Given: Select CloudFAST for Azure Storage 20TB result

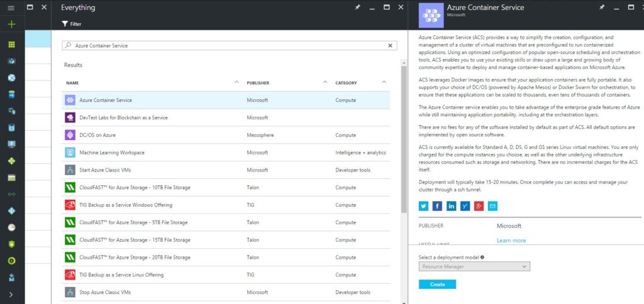Looking at the screenshot, I should click(226, 258).
